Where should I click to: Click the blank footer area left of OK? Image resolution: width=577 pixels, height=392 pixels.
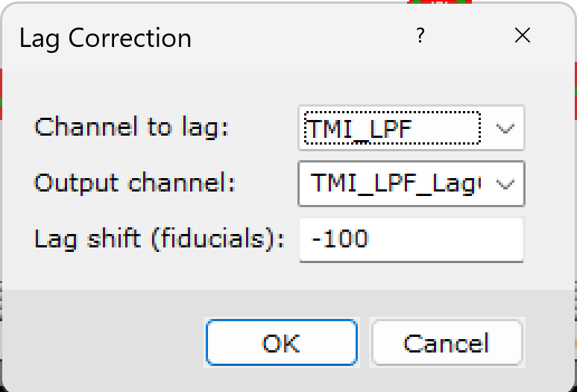point(104,343)
